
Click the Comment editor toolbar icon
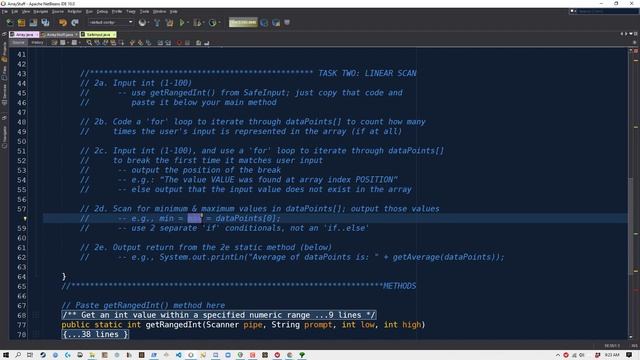[198, 42]
